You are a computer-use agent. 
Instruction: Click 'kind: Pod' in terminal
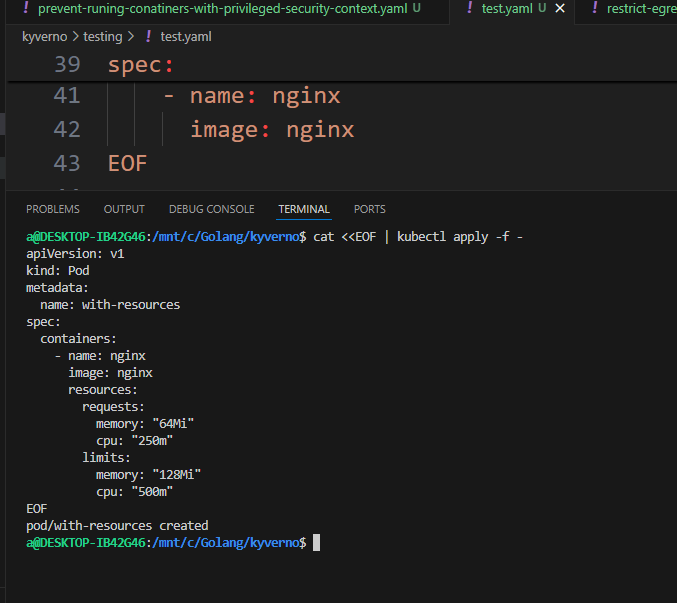[58, 271]
